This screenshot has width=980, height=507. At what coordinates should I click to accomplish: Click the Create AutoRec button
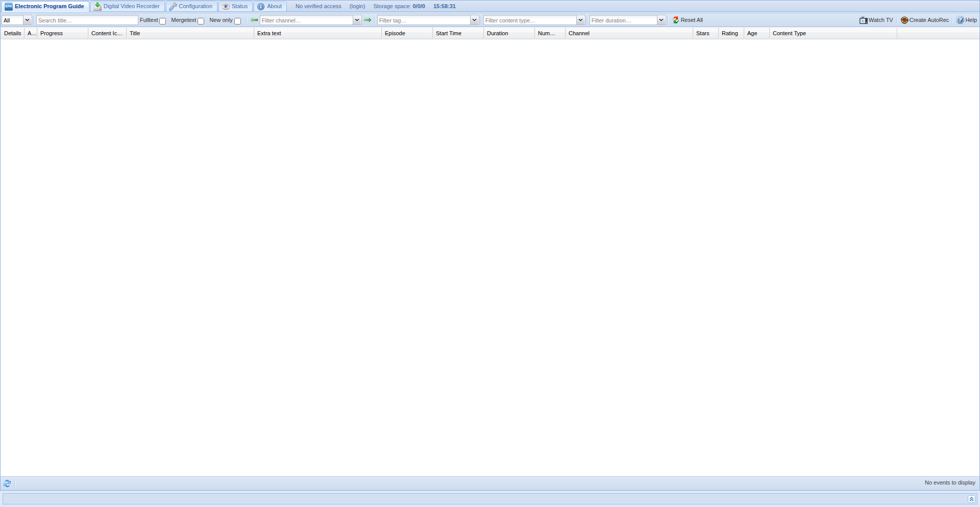coord(924,20)
